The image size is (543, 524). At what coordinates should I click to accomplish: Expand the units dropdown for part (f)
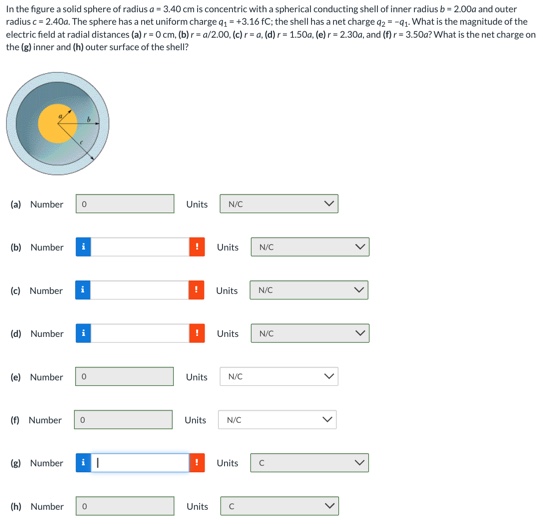click(277, 419)
